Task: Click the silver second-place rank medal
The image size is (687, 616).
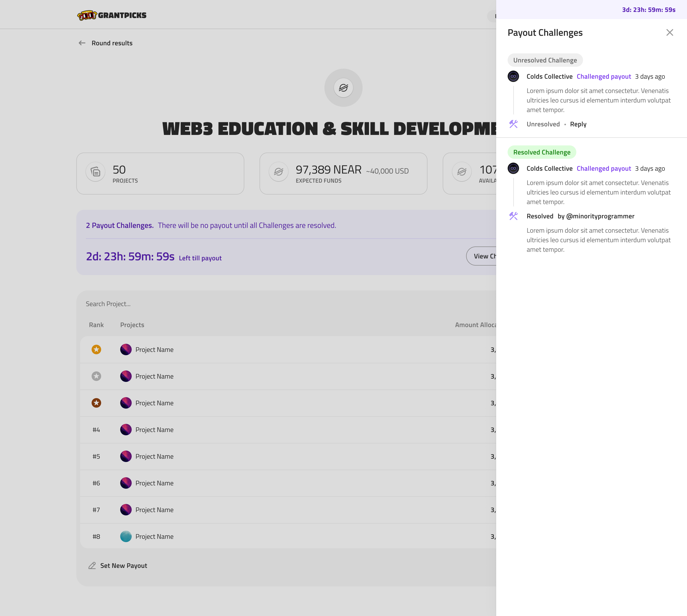Action: point(96,376)
